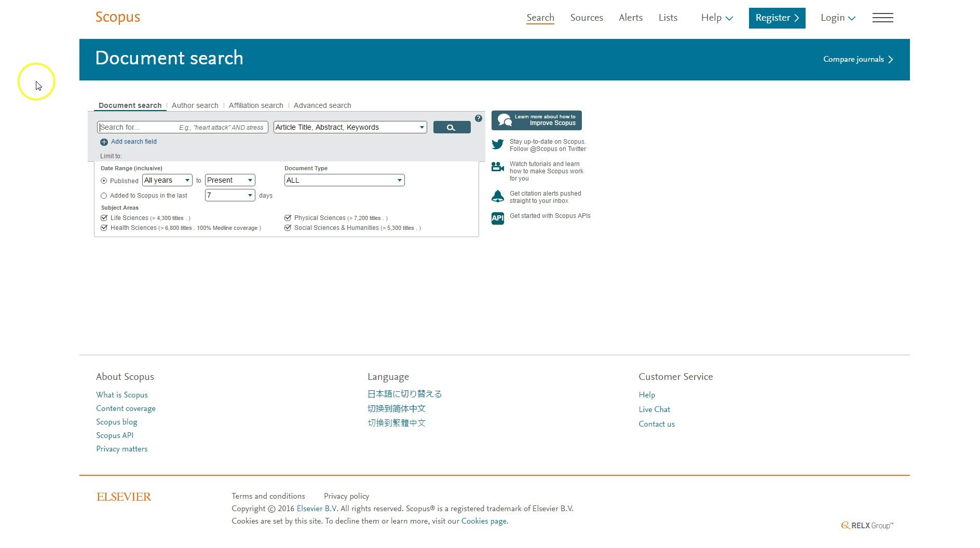The height and width of the screenshot is (548, 980).
Task: Click the citation alerts bell icon
Action: click(x=497, y=196)
